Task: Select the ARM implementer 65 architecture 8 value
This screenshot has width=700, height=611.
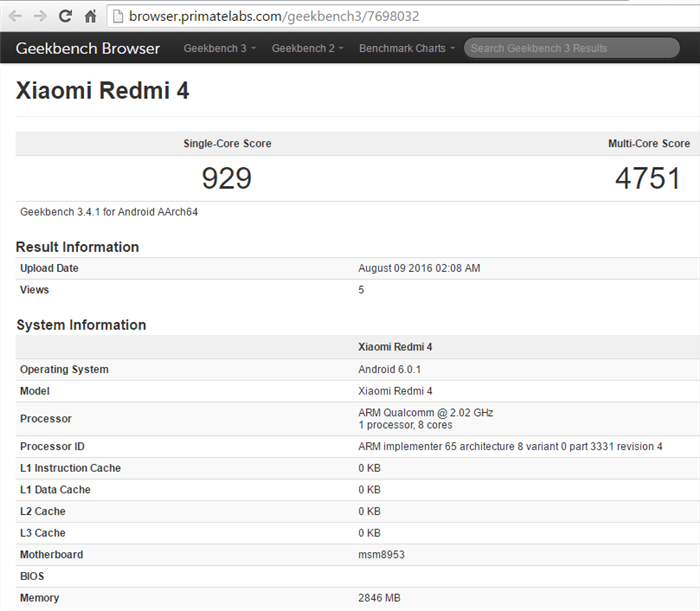Action: 510,446
